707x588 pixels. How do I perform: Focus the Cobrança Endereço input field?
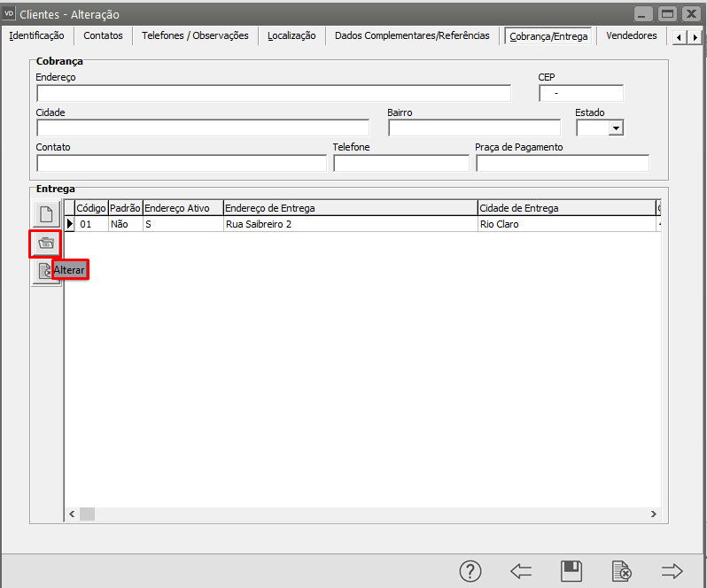(273, 94)
